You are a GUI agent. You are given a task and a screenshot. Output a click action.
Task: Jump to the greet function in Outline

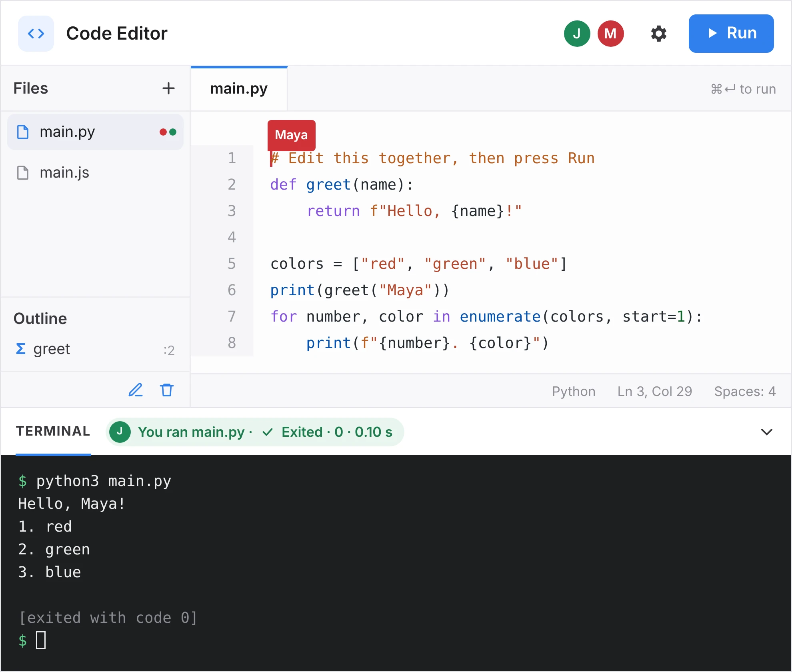[x=95, y=349]
